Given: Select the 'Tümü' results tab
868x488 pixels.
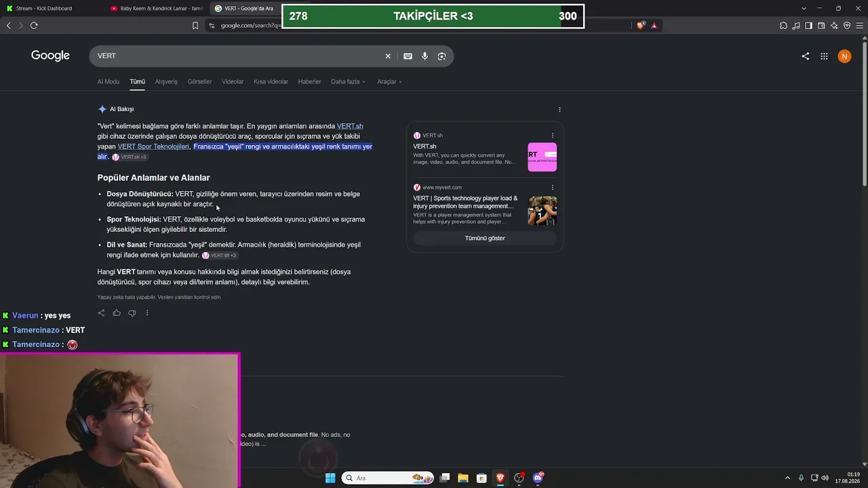Looking at the screenshot, I should coord(138,82).
